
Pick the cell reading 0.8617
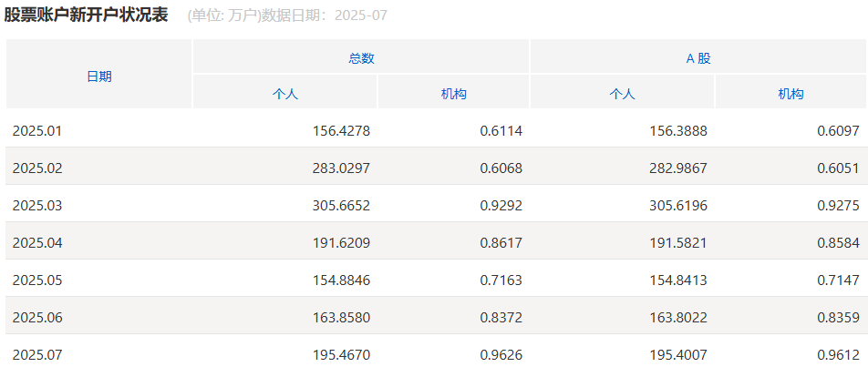coord(501,242)
